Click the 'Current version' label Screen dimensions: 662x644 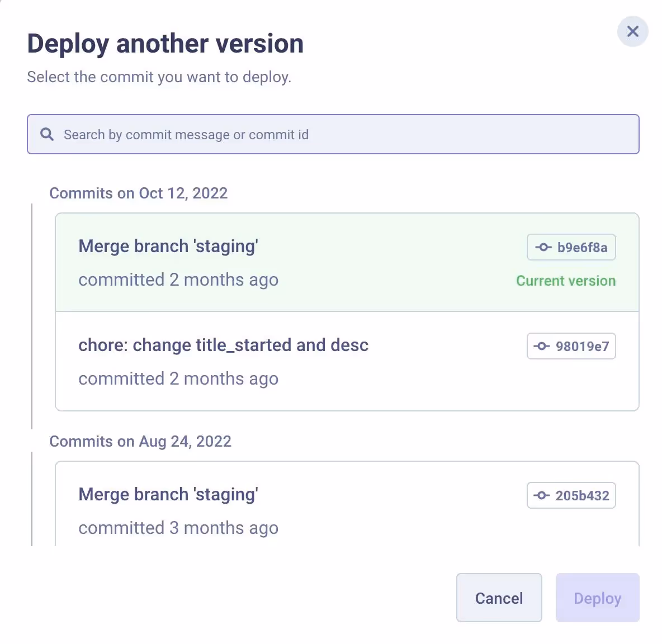[x=566, y=281]
